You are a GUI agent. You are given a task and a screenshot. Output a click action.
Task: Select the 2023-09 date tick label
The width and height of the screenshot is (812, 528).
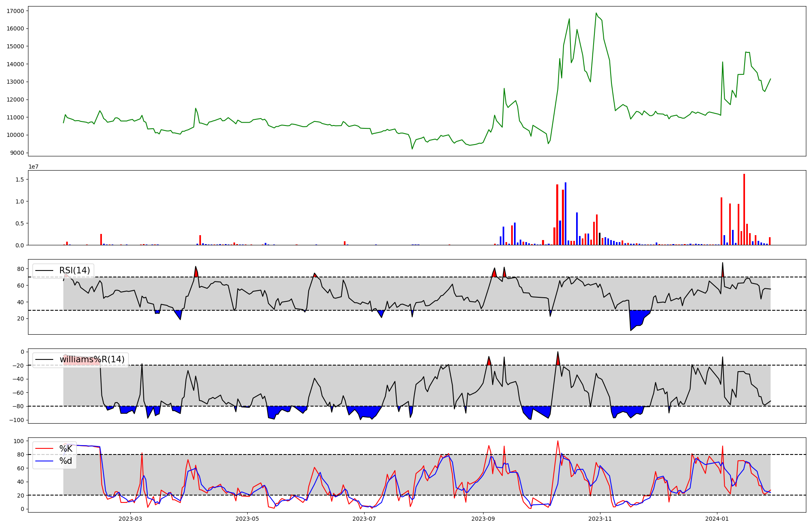point(483,519)
